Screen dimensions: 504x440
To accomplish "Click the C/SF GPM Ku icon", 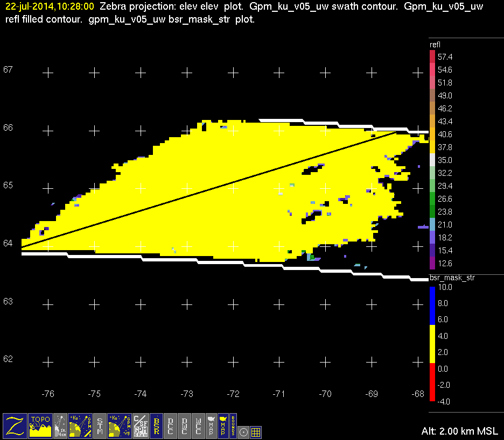I will (140, 425).
